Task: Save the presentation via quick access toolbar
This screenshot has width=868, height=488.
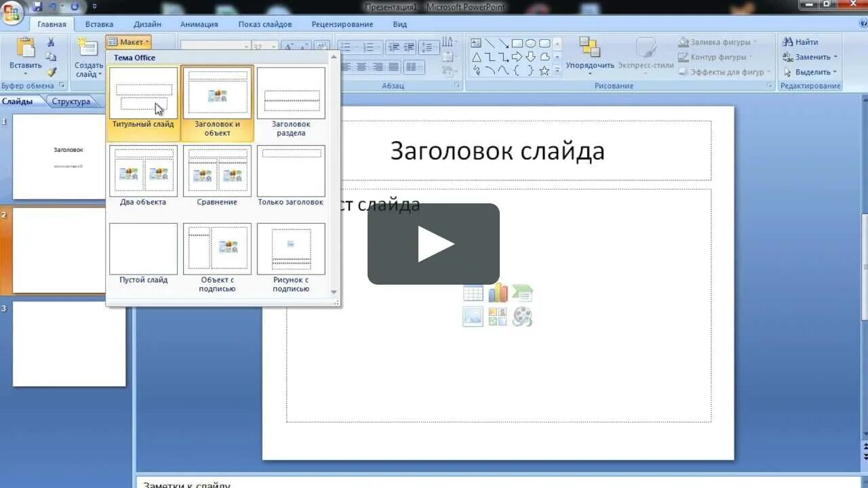Action: coord(37,7)
